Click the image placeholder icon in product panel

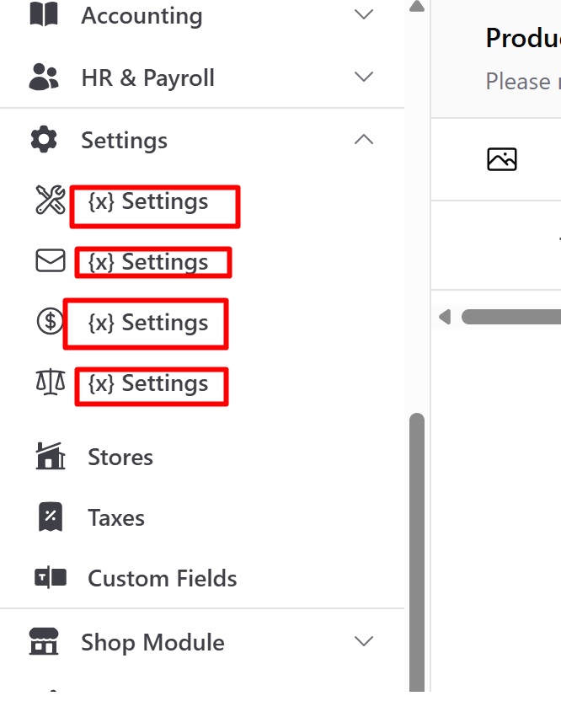click(501, 159)
